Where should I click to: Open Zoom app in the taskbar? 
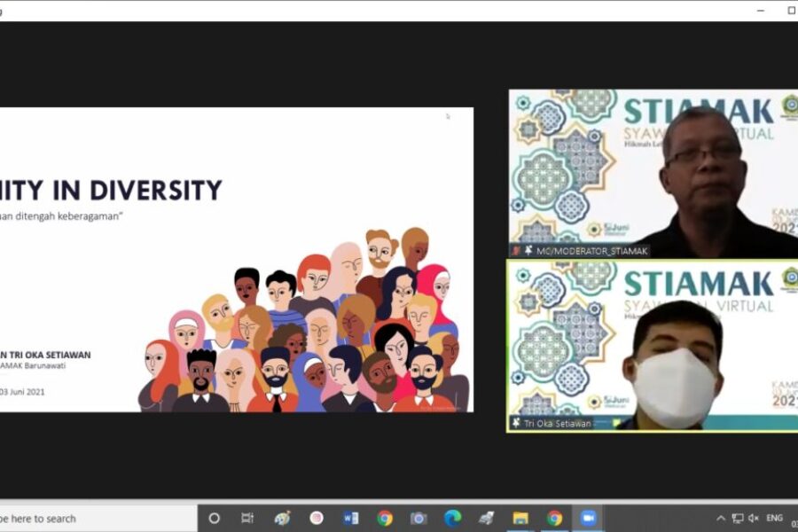[x=588, y=518]
